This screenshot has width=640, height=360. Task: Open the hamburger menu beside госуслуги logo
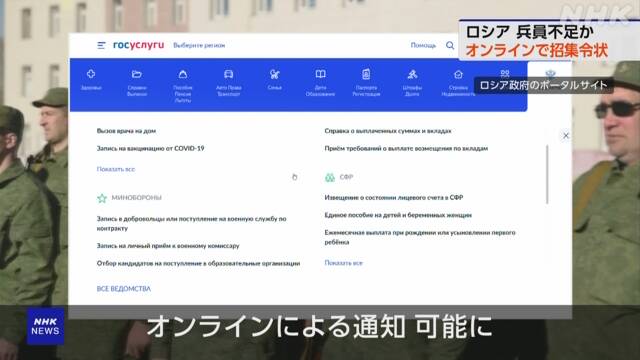(101, 45)
